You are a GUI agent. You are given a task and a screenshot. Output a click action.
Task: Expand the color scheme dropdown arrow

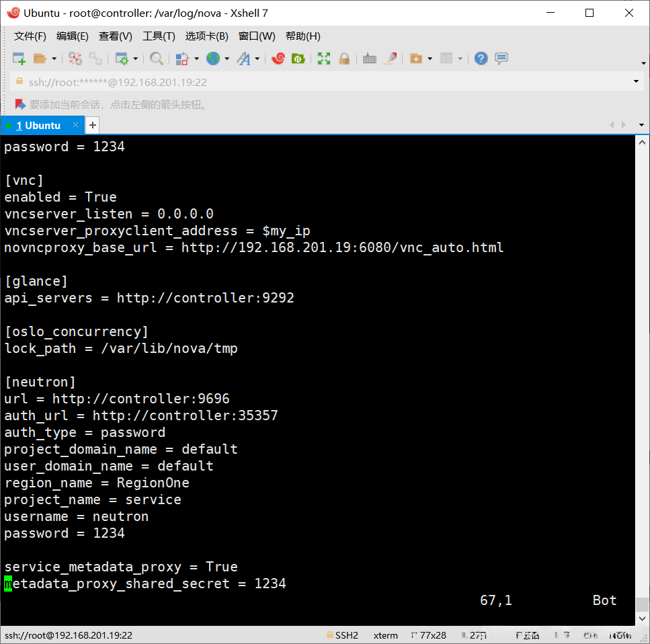(x=196, y=59)
